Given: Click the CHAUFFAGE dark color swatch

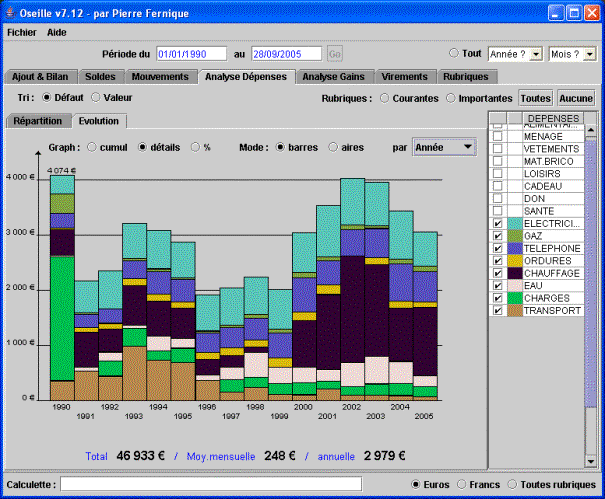Looking at the screenshot, I should point(515,273).
